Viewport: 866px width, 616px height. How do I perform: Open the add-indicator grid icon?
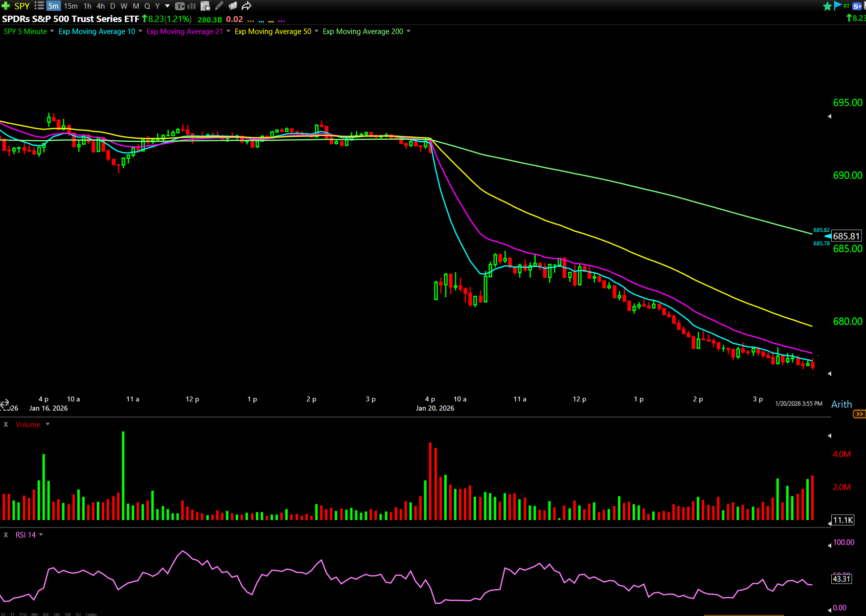[x=205, y=6]
